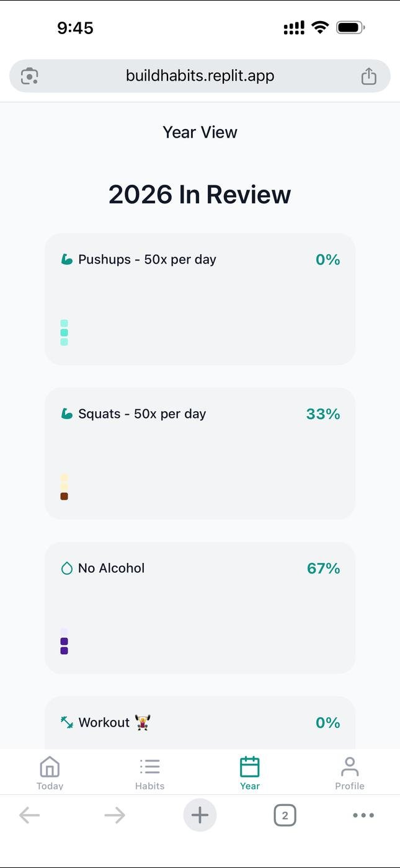Switch to the Today tab
Image resolution: width=400 pixels, height=868 pixels.
click(50, 773)
